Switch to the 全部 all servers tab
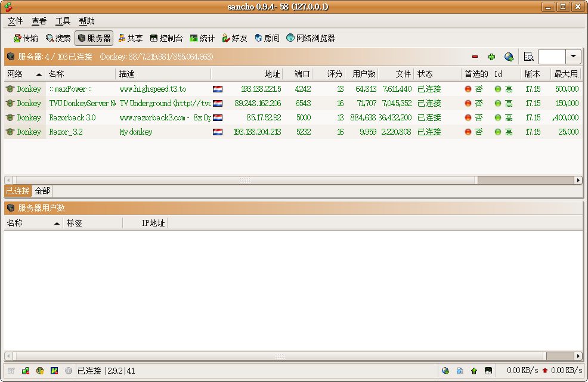The image size is (588, 382). (x=42, y=191)
